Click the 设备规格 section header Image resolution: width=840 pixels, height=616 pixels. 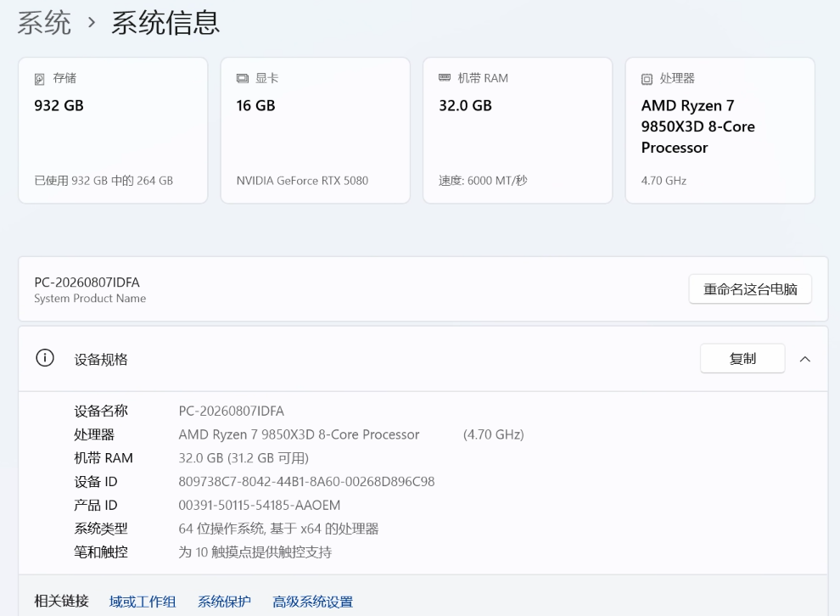(423, 359)
